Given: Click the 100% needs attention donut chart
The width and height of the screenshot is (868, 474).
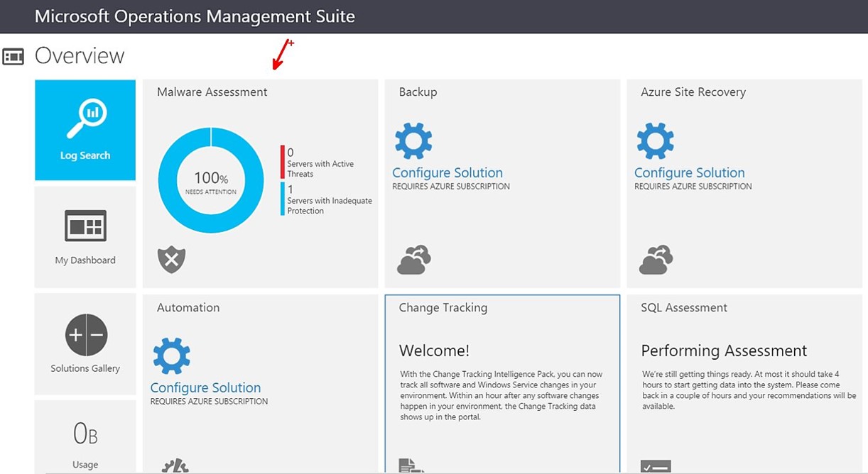Looking at the screenshot, I should click(x=211, y=180).
